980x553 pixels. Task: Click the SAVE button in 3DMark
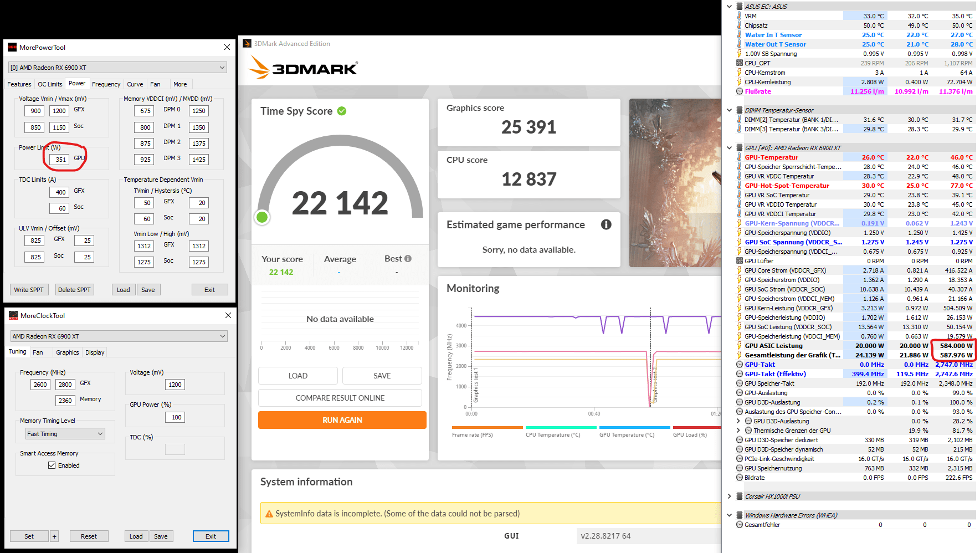point(382,376)
